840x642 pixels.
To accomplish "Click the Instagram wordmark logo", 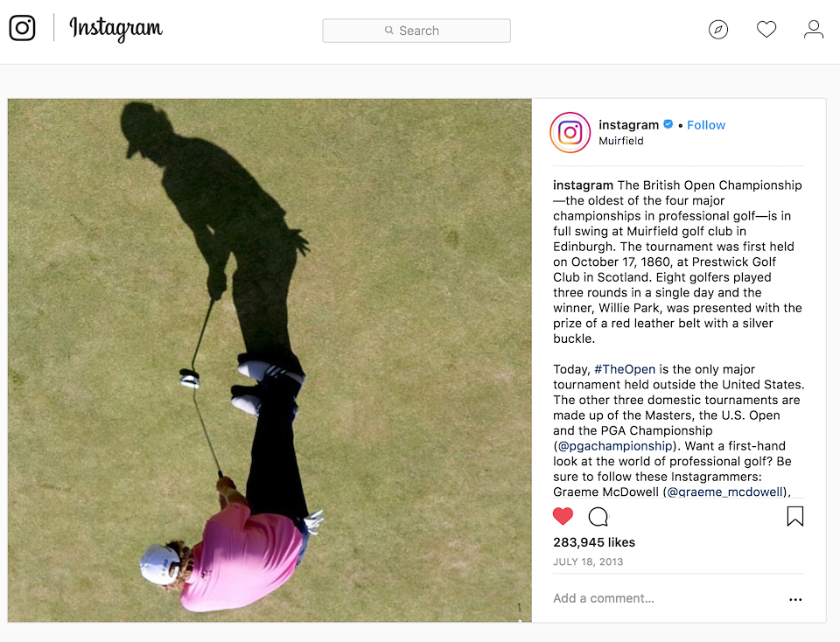I will [x=115, y=29].
